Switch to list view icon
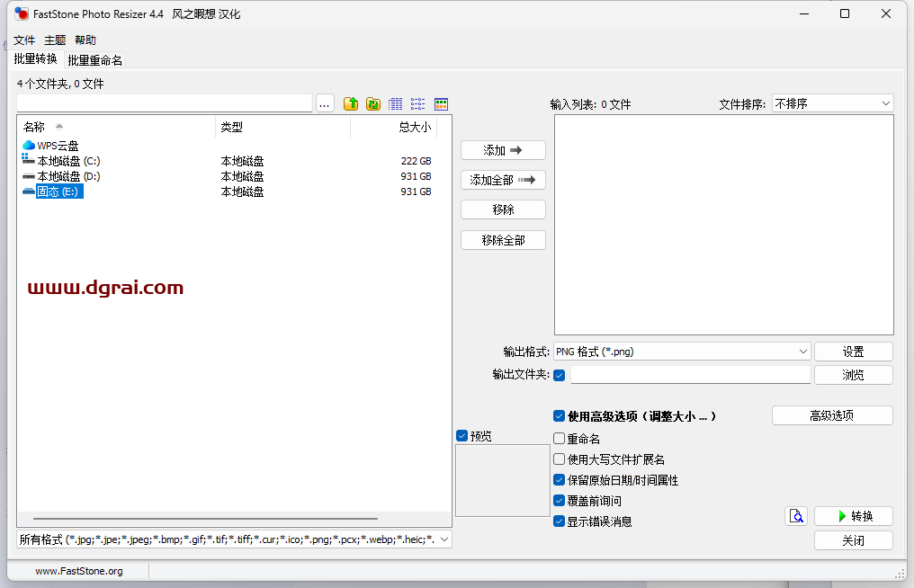Image resolution: width=914 pixels, height=588 pixels. pyautogui.click(x=418, y=103)
